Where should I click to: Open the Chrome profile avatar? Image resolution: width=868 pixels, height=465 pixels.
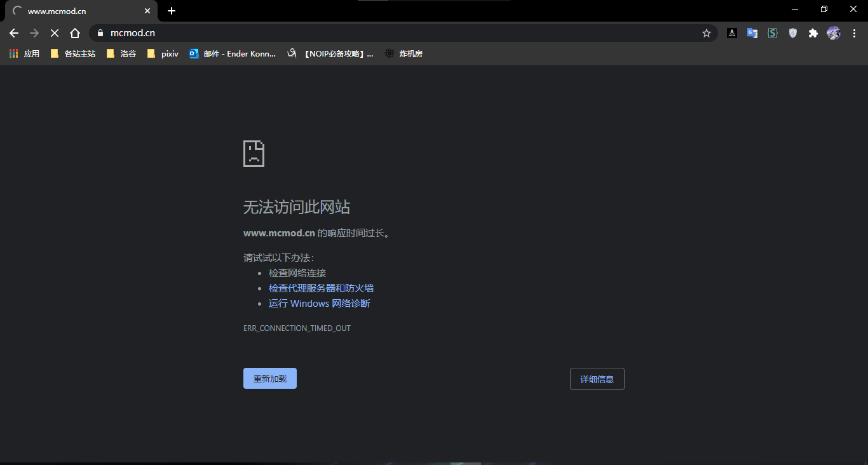(x=833, y=32)
